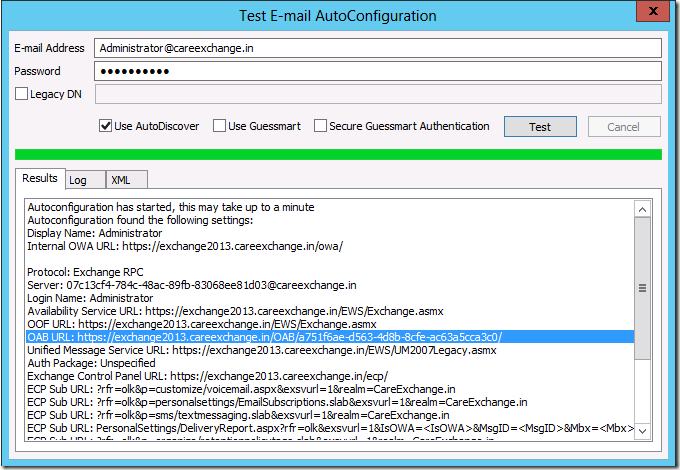Tick the Use Guessmart checkbox

coord(219,126)
